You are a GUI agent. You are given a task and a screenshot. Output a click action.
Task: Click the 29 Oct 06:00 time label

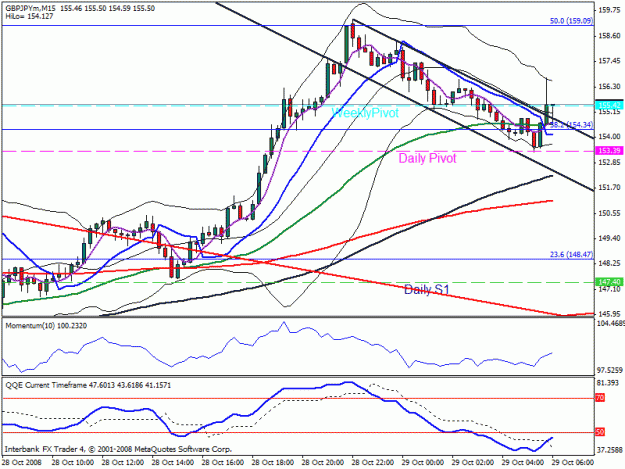click(x=572, y=463)
